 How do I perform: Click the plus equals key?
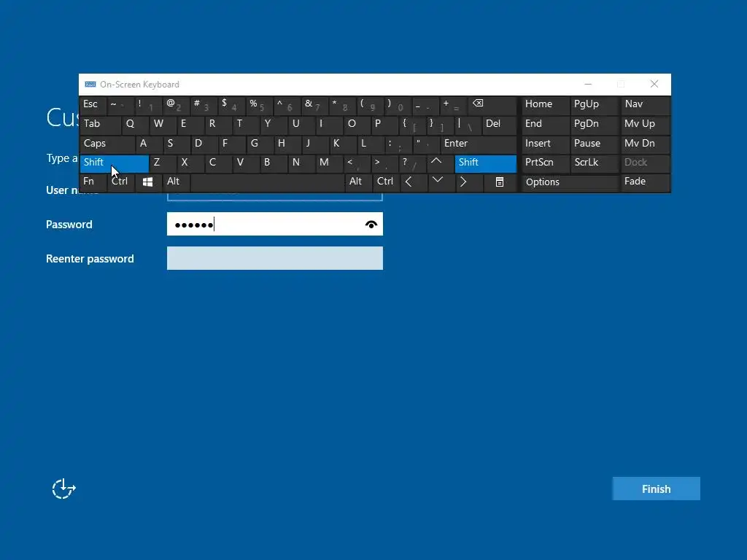coord(453,104)
